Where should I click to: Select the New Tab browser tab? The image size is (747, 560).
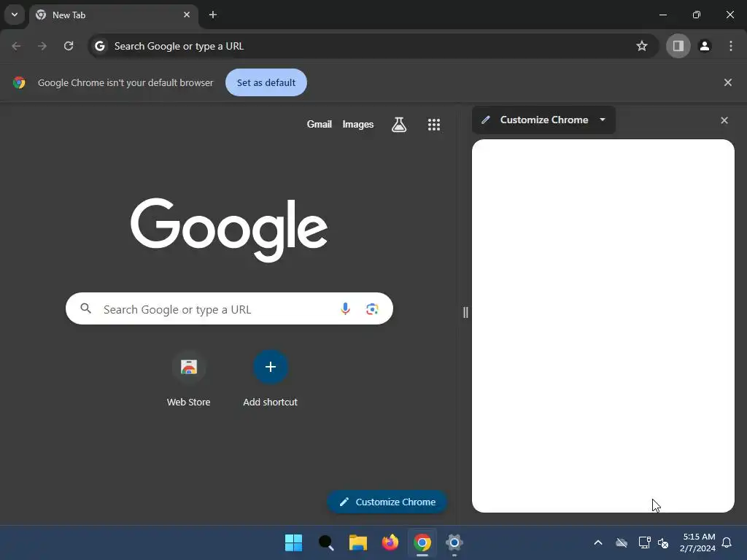click(x=113, y=15)
